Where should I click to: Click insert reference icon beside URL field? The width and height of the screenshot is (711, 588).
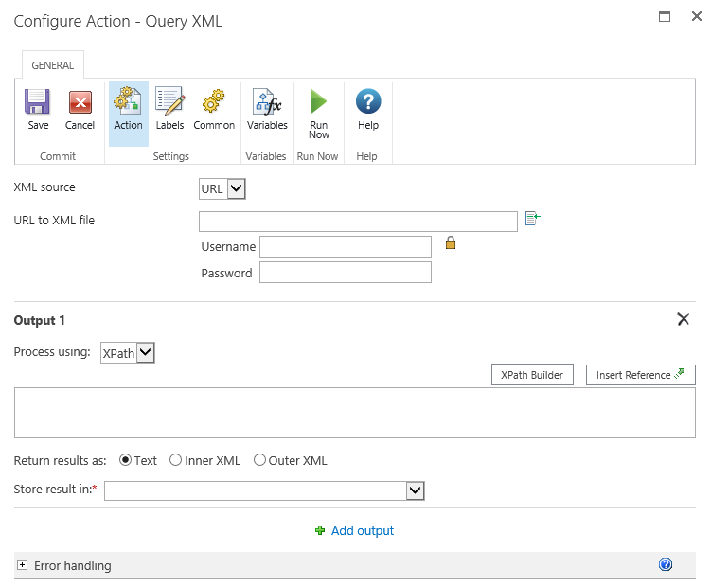point(532,219)
